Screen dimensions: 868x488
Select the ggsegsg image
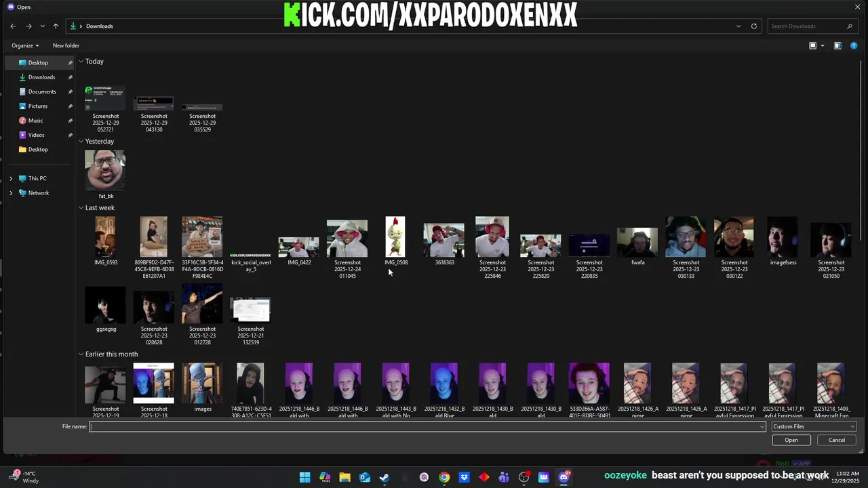point(106,309)
